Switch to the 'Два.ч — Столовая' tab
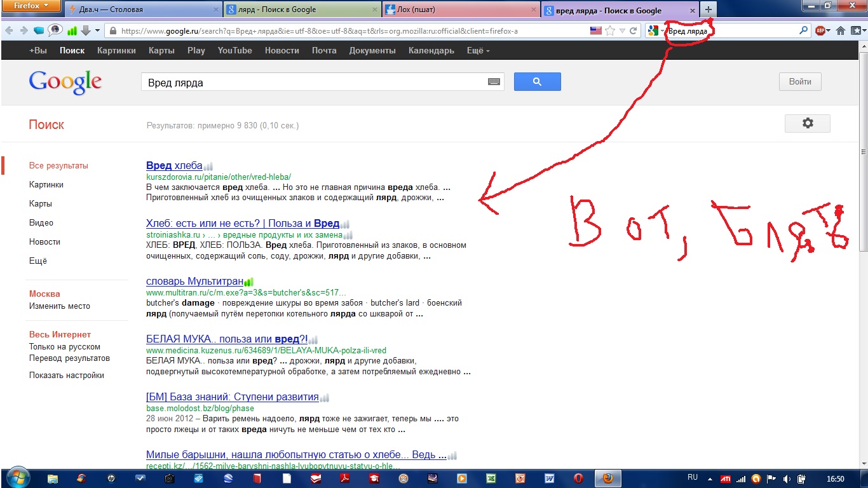This screenshot has height=488, width=868. pos(144,10)
